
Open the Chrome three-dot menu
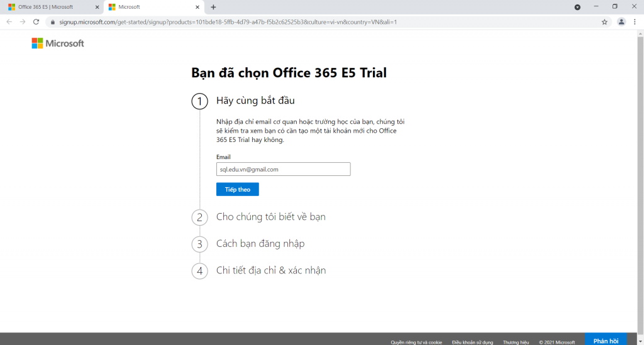(635, 22)
